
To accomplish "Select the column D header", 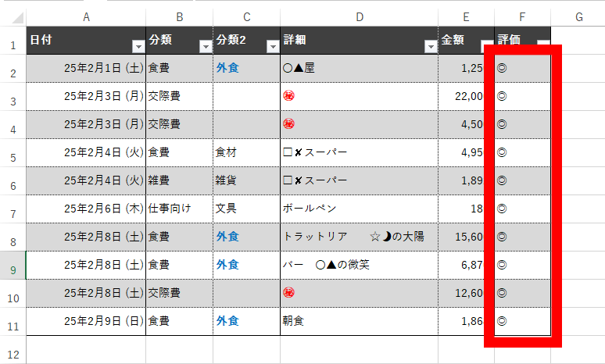I will 359,16.
